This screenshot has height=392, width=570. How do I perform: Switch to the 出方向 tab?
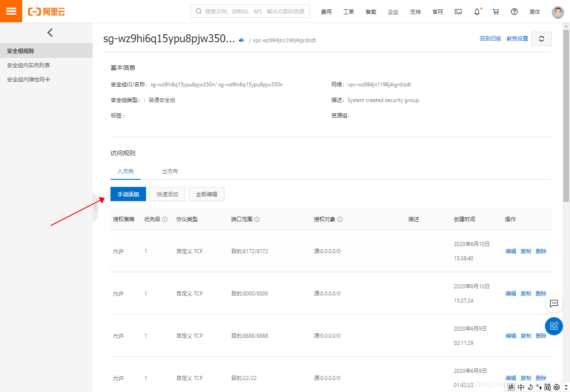[x=170, y=171]
